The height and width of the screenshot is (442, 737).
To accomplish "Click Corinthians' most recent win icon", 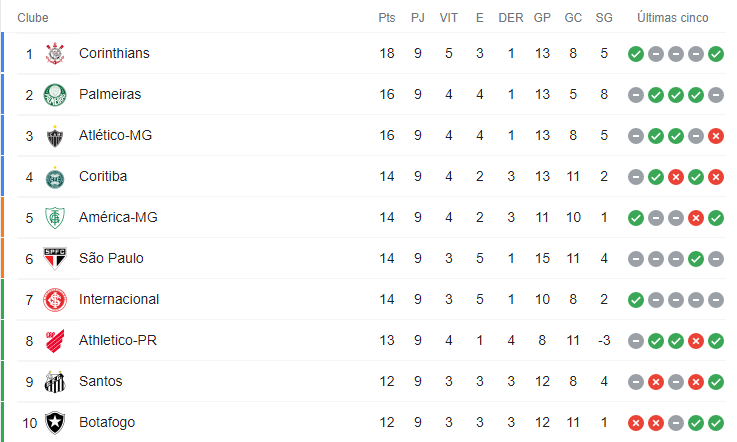I will point(716,54).
